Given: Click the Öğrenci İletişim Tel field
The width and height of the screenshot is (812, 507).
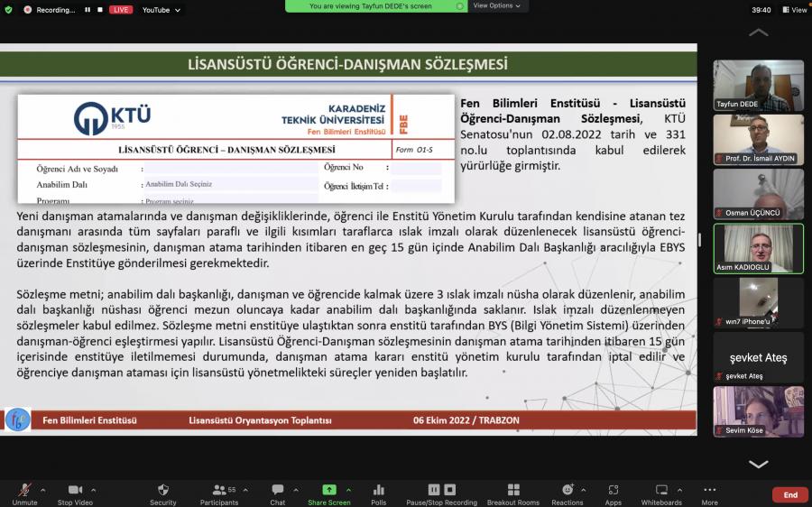Looking at the screenshot, I should [x=416, y=186].
